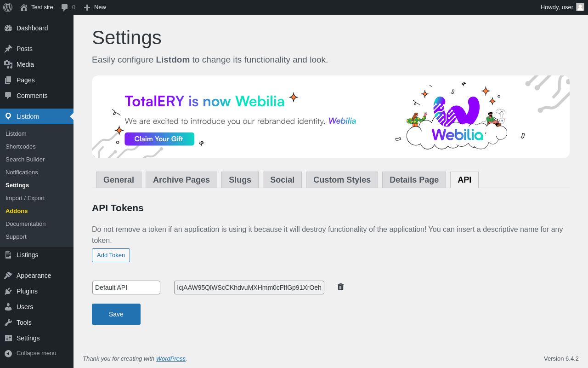
Task: Click the Plugins plug icon
Action: tap(8, 291)
